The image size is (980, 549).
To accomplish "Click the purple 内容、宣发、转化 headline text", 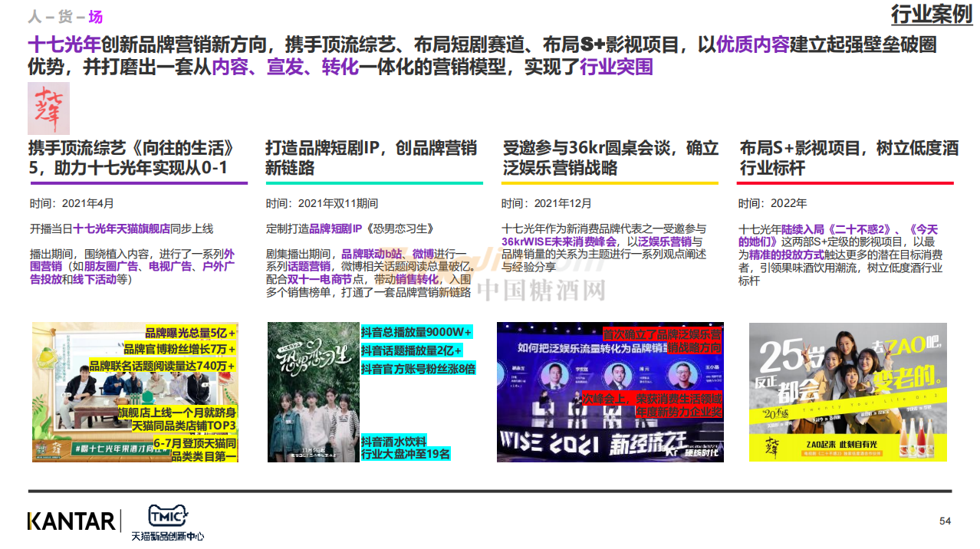I will tap(285, 67).
